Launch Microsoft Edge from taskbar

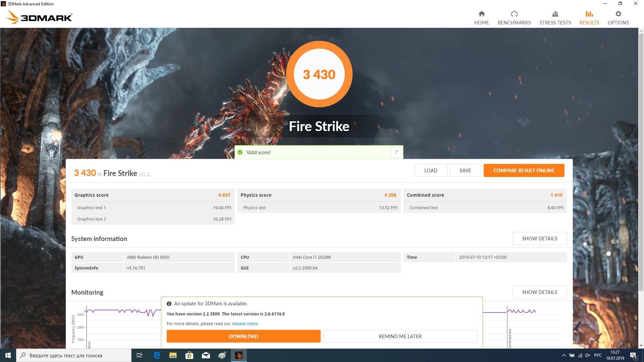click(156, 355)
